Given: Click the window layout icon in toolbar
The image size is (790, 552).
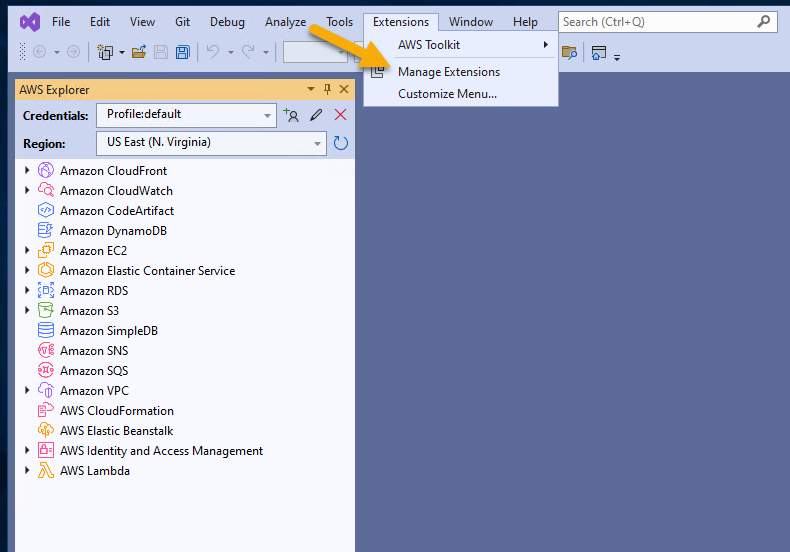Looking at the screenshot, I should (599, 52).
